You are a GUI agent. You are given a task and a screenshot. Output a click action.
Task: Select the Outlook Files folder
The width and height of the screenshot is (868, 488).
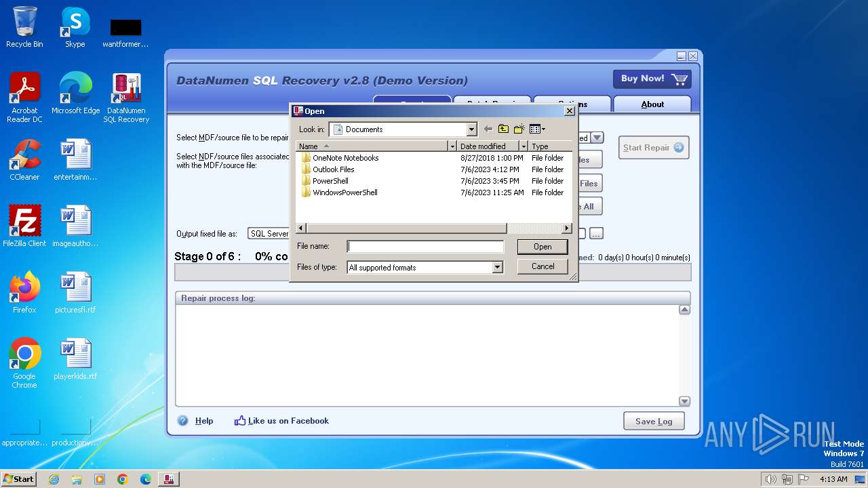tap(333, 169)
